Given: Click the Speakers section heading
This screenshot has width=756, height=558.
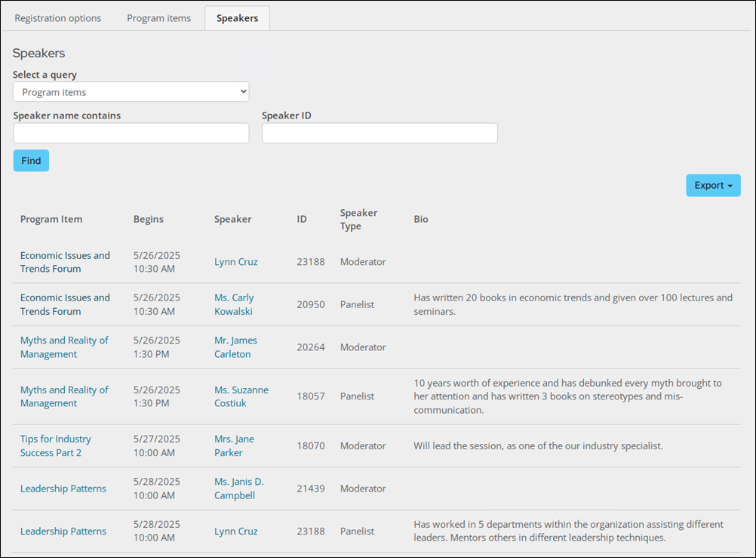Looking at the screenshot, I should (x=38, y=53).
